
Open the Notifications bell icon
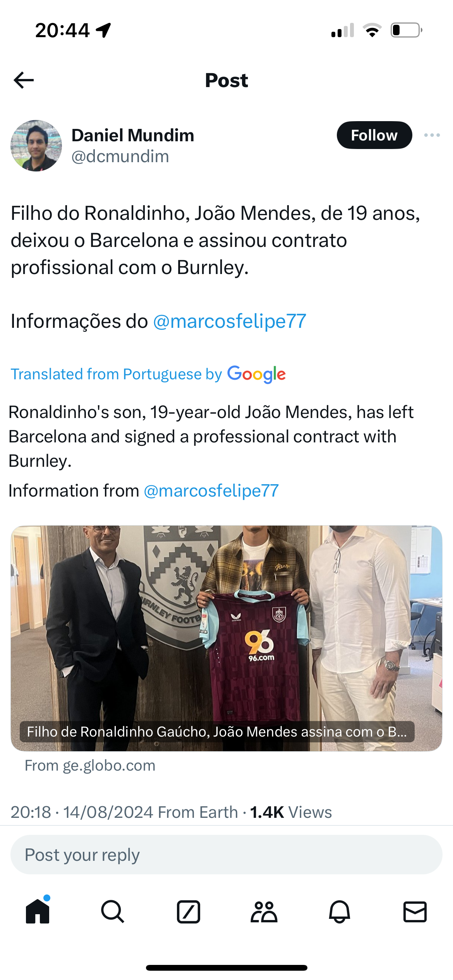tap(340, 911)
